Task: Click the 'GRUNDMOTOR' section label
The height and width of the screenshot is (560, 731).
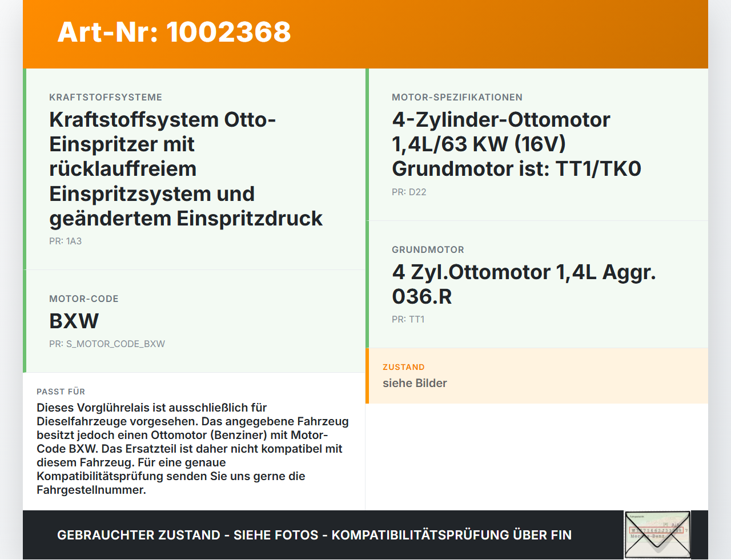Action: pos(428,249)
